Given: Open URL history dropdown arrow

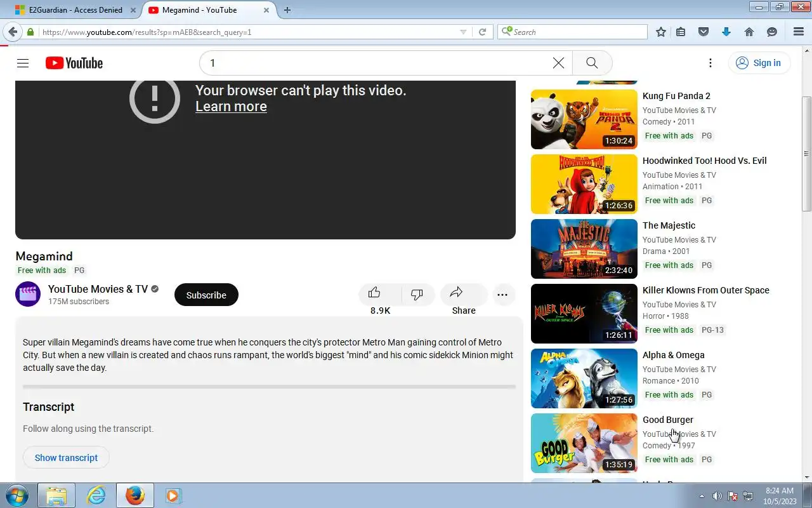Looking at the screenshot, I should coord(463,32).
